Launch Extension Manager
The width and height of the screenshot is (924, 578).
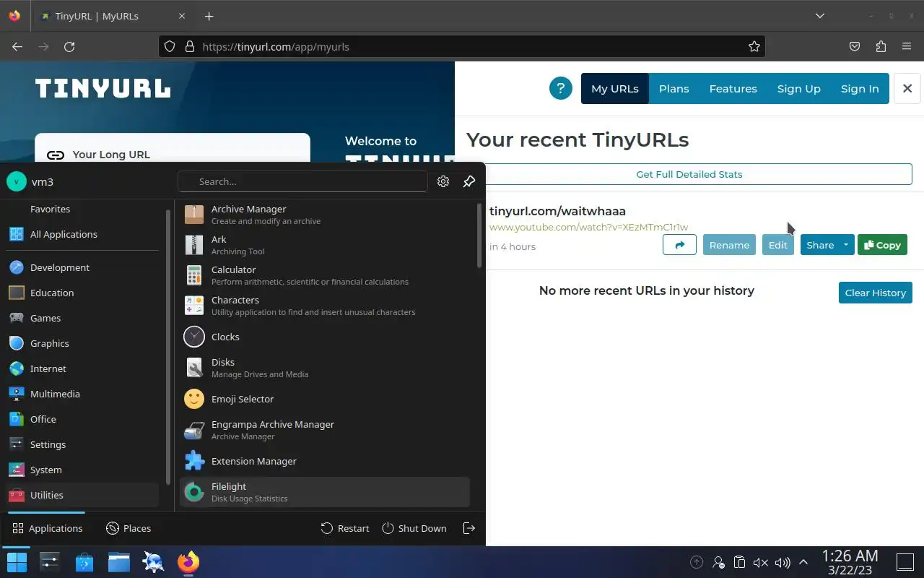tap(325, 461)
